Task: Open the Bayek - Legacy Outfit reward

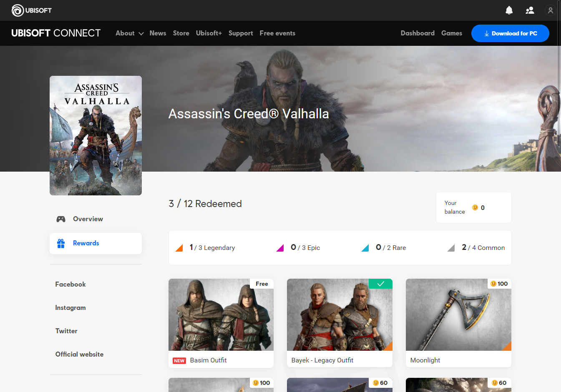Action: (x=340, y=323)
